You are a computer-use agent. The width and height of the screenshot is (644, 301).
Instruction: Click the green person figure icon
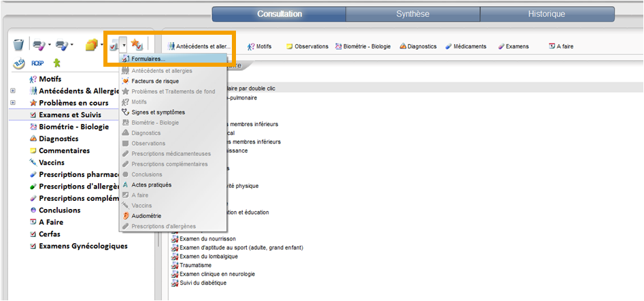56,63
